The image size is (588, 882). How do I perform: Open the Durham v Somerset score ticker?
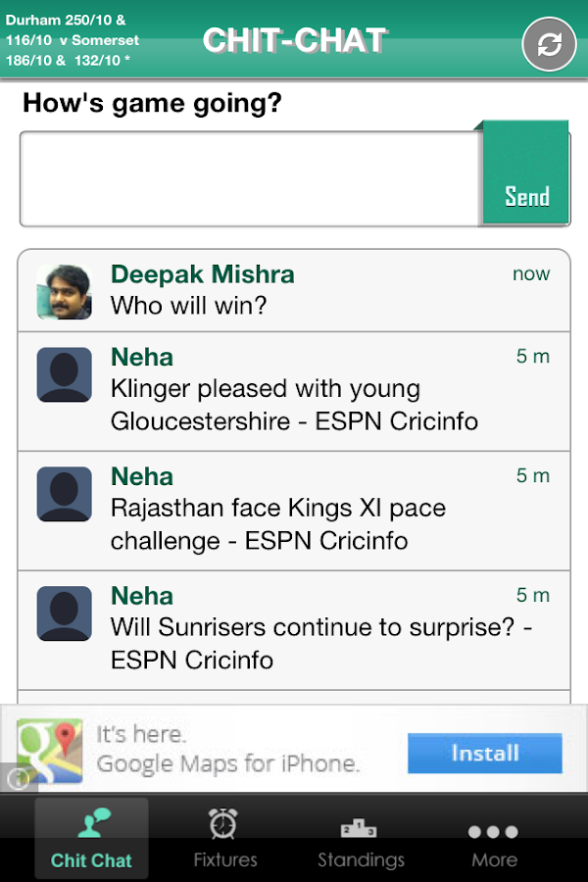point(73,39)
